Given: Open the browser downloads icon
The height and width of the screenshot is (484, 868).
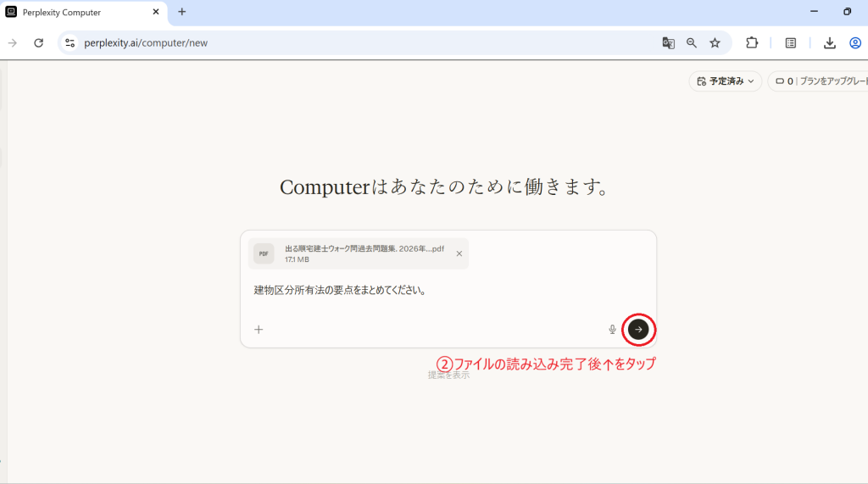Looking at the screenshot, I should (x=830, y=43).
